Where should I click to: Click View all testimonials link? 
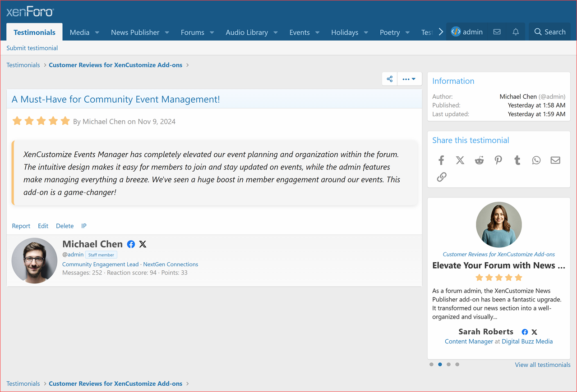(x=543, y=365)
